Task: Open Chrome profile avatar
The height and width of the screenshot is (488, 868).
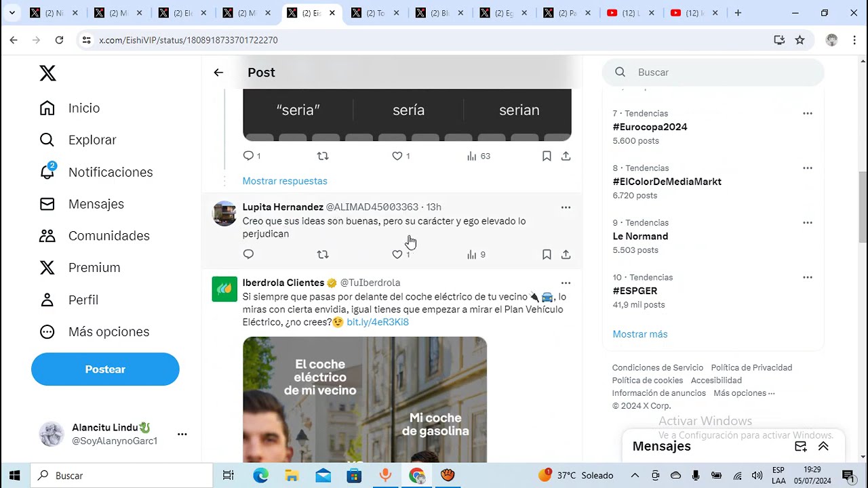Action: click(831, 40)
